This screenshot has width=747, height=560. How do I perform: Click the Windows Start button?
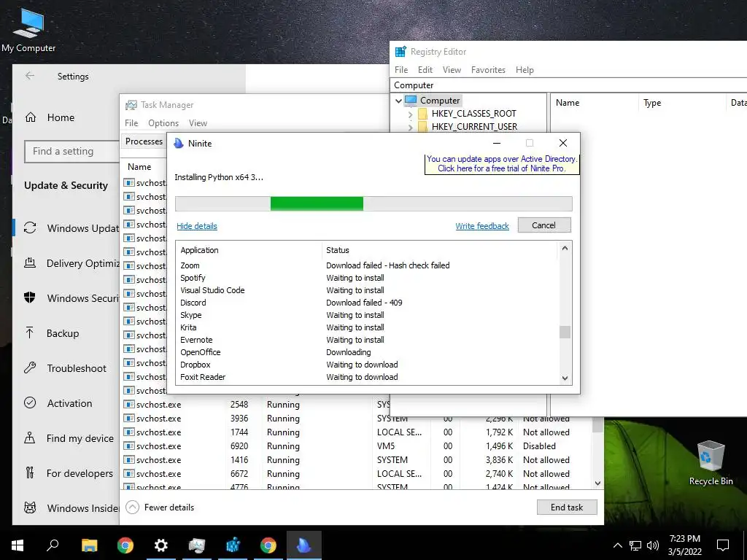coord(18,545)
